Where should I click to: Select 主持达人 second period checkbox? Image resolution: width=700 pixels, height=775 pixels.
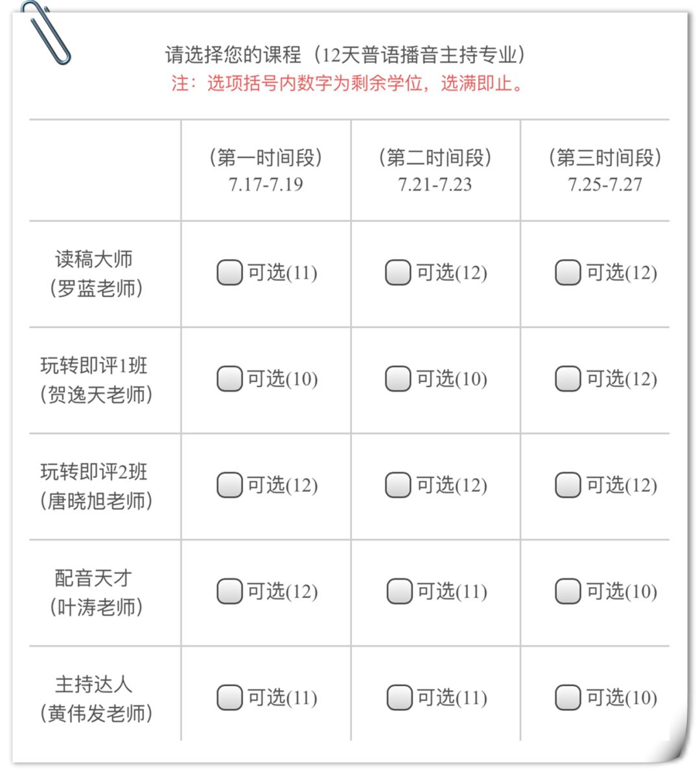point(399,697)
